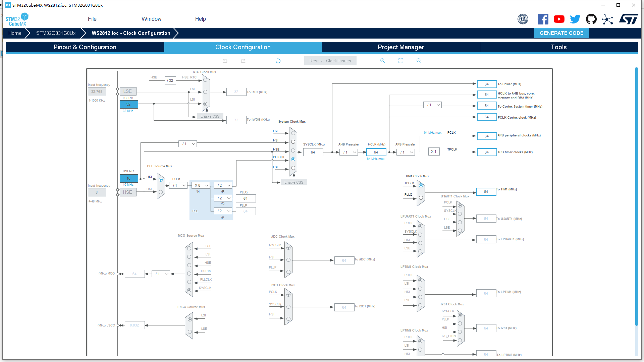Select PCLK in the I2C1 Clock Mux

288,295
